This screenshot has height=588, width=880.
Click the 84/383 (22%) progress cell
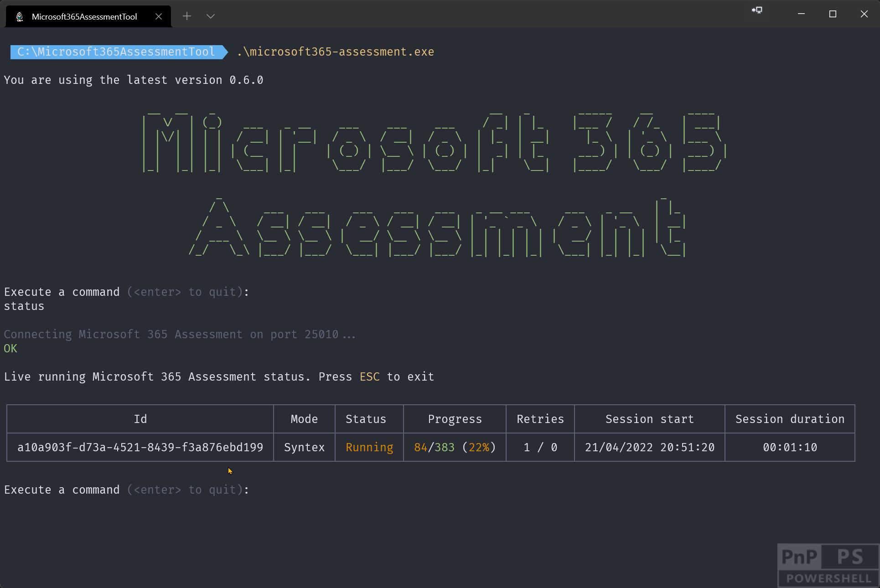(455, 448)
